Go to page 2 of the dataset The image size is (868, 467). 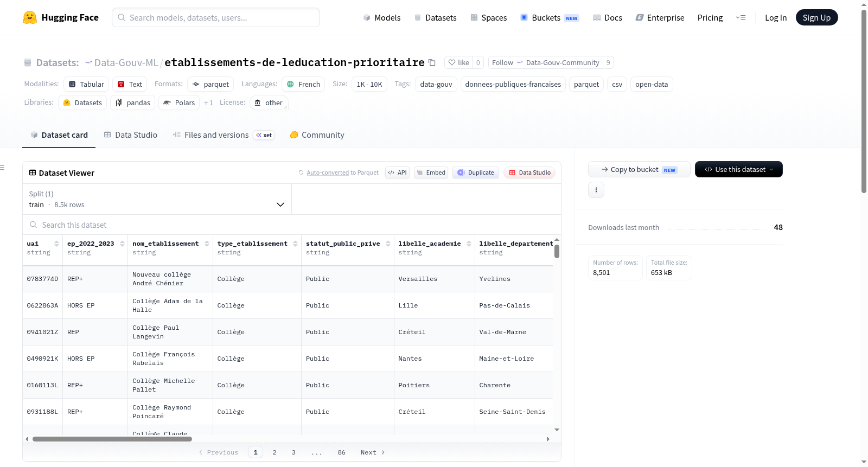275,452
